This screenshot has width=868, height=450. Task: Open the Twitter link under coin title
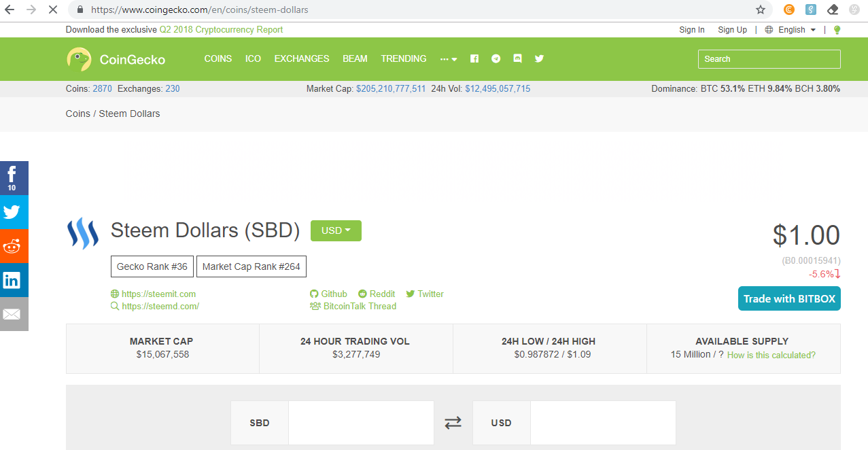point(425,294)
